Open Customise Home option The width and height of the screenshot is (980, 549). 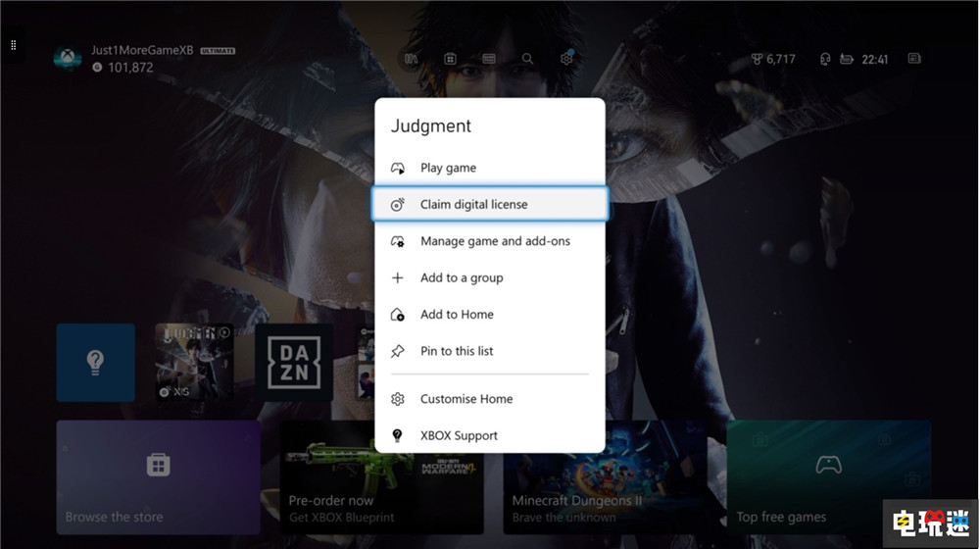click(x=490, y=399)
